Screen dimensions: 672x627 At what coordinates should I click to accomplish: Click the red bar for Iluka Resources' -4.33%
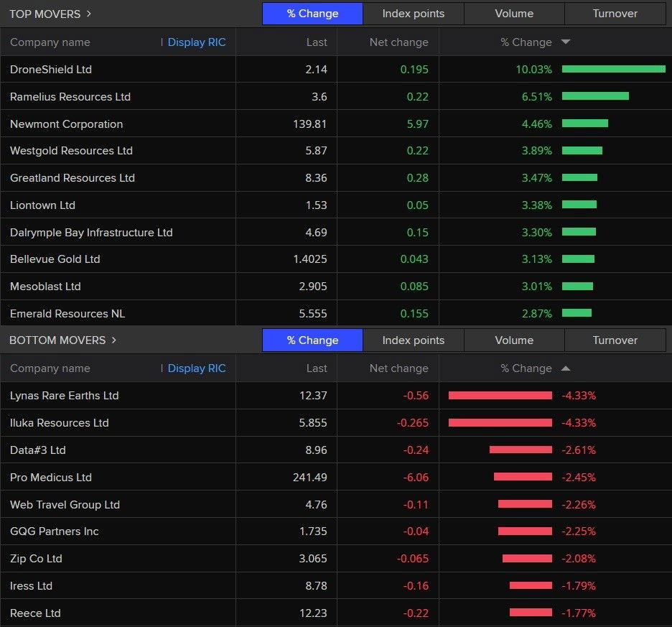(500, 423)
